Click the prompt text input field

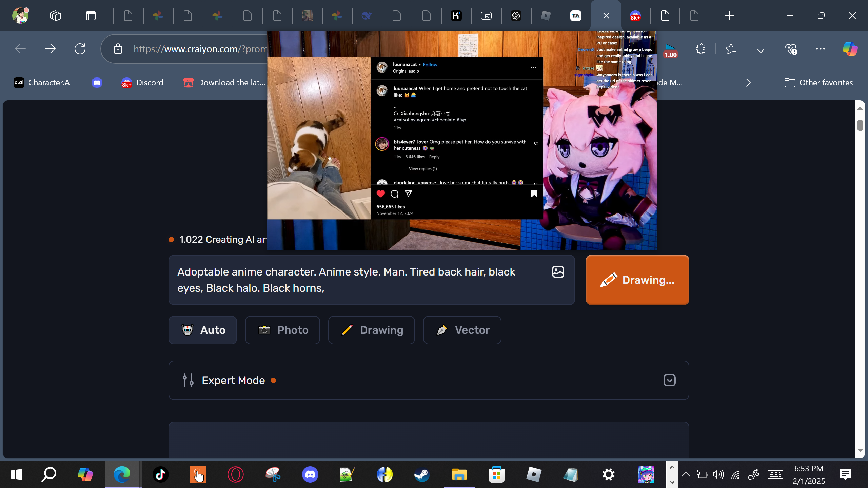click(x=359, y=280)
